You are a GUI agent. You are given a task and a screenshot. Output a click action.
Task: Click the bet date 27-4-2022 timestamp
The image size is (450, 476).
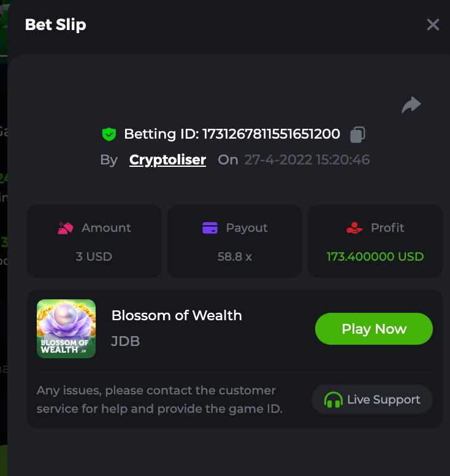(307, 160)
